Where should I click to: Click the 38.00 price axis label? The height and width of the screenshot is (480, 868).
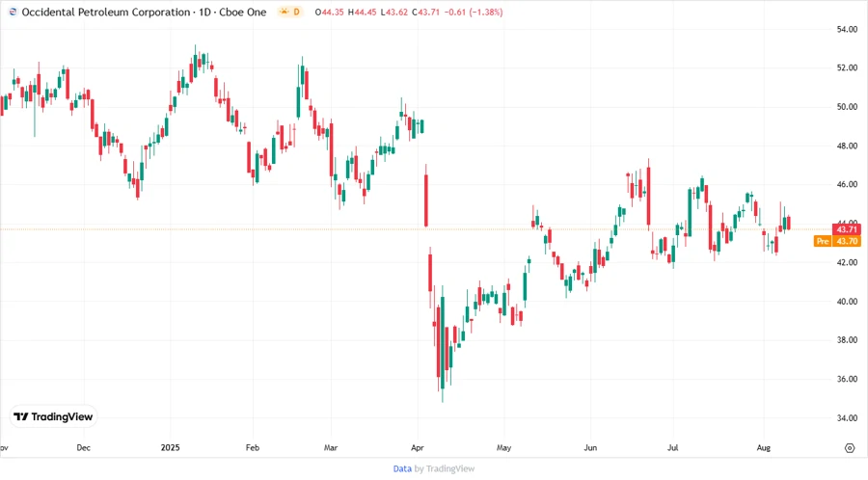[x=847, y=340]
